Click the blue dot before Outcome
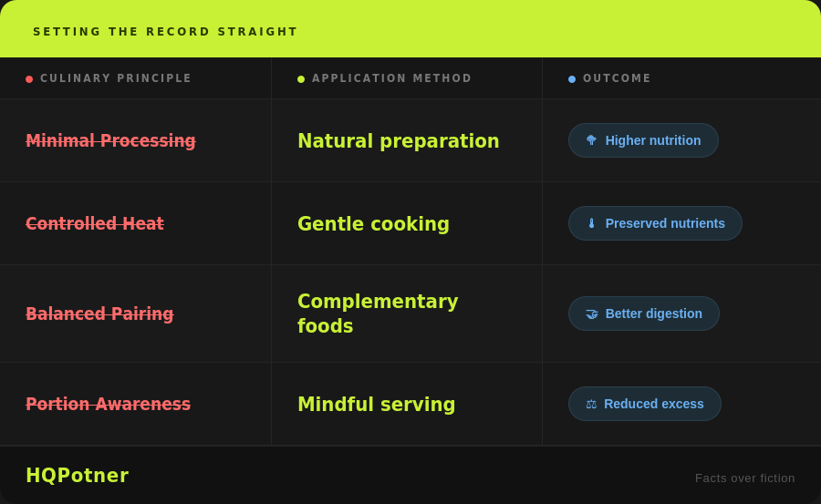 point(572,79)
